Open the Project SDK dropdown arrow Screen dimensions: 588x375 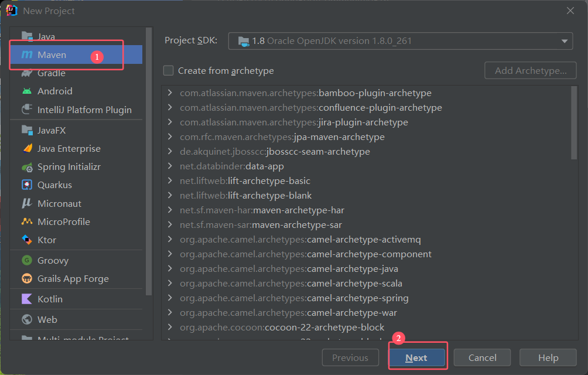[565, 41]
